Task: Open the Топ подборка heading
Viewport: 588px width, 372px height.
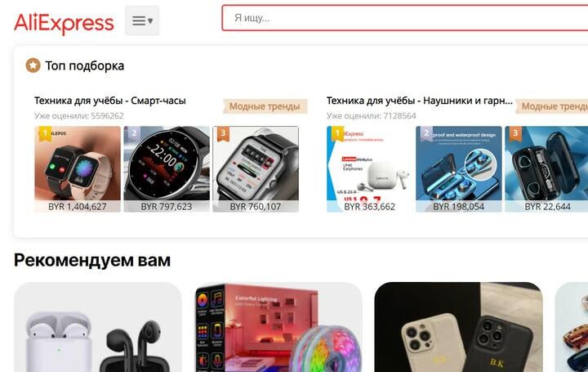Action: 85,65
